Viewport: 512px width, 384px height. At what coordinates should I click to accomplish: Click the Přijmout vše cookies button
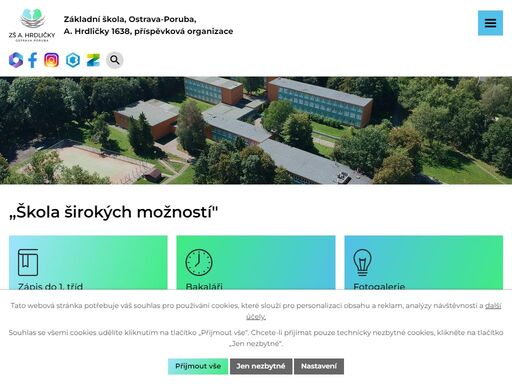pos(198,366)
